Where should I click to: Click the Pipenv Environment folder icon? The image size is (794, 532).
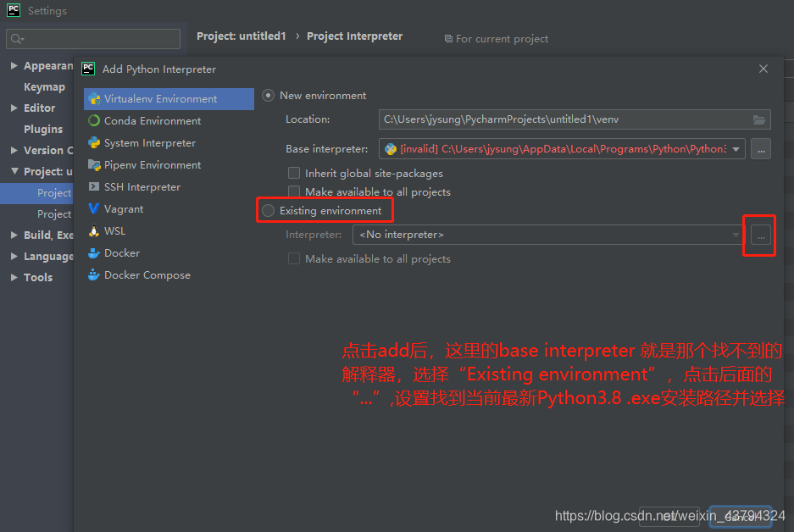tap(94, 164)
